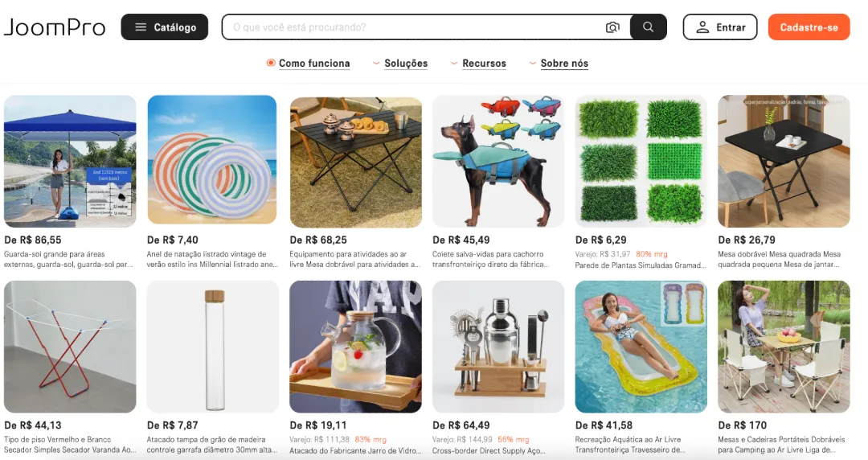Click the Cadastre-se button
This screenshot has height=460, width=868.
click(x=809, y=27)
